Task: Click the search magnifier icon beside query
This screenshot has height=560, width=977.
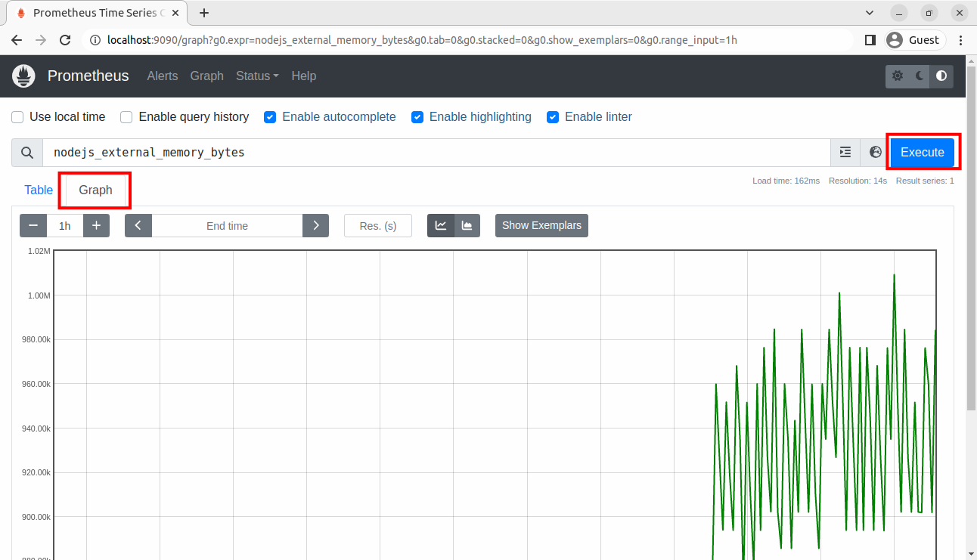Action: coord(27,153)
